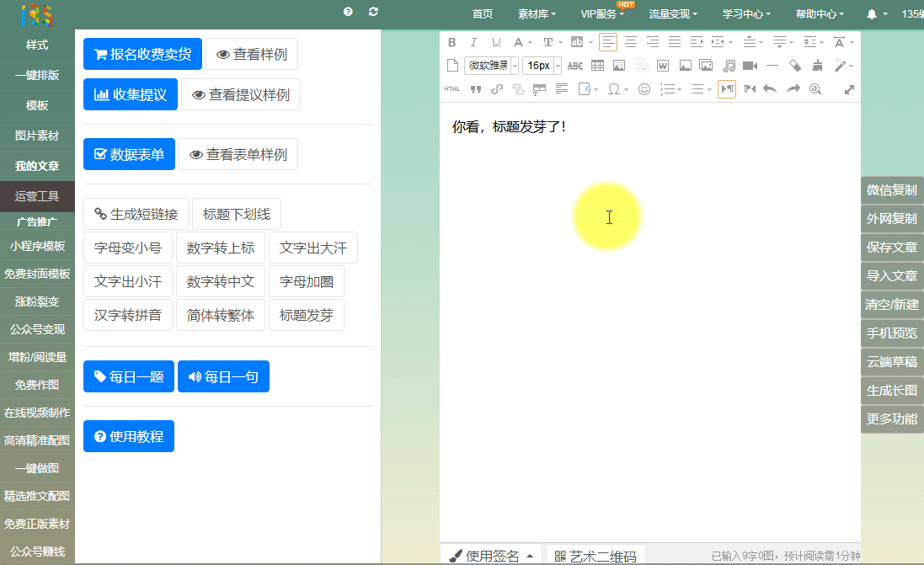Toggle left text alignment
This screenshot has width=924, height=565.
[608, 42]
